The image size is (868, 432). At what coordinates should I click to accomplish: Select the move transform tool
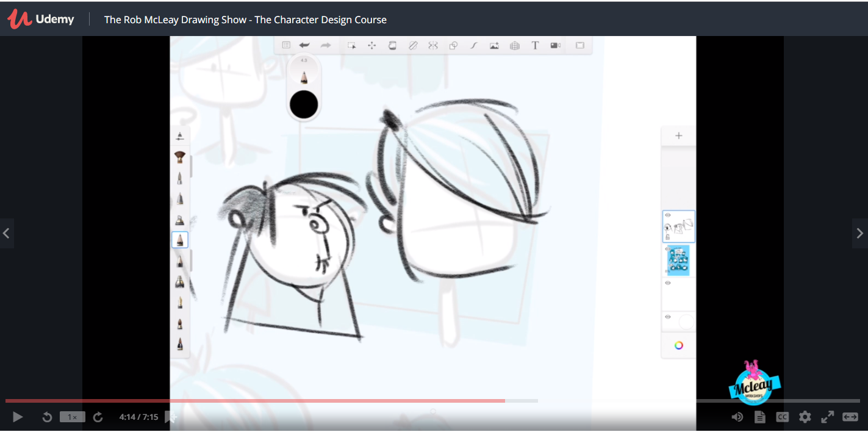coord(371,45)
